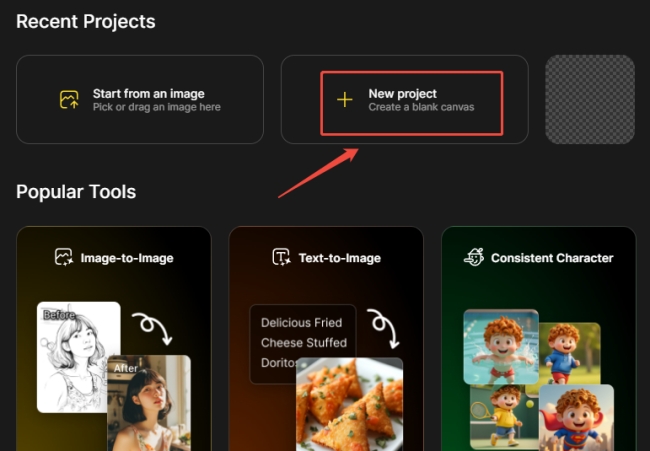Click the Text-to-Image tool icon
Image resolution: width=650 pixels, height=451 pixels.
coord(281,258)
